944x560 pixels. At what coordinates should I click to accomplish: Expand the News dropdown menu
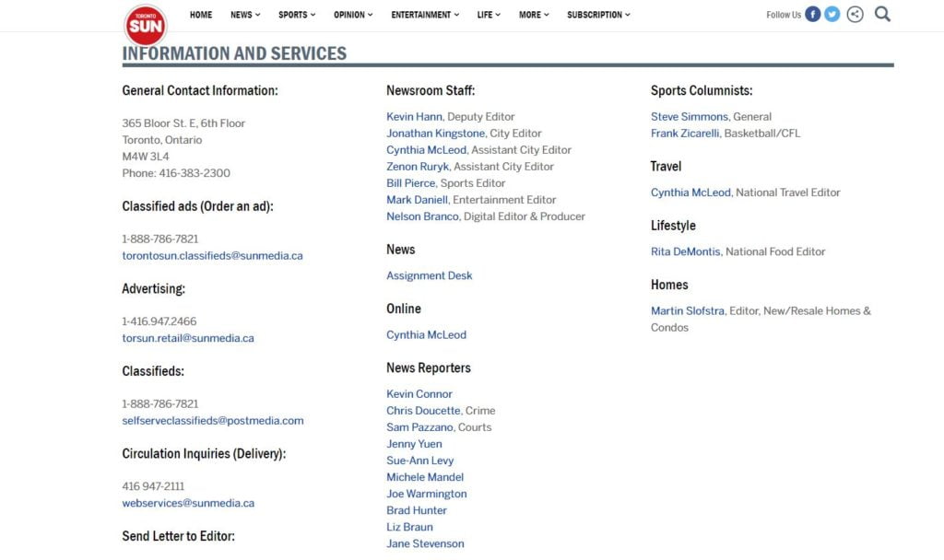pyautogui.click(x=245, y=15)
